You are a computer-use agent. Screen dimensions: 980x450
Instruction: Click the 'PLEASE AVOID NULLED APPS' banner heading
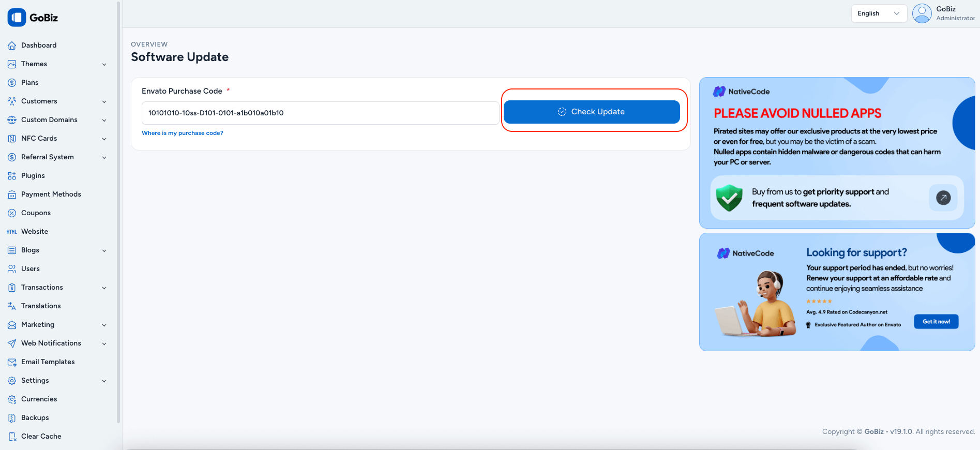point(797,113)
